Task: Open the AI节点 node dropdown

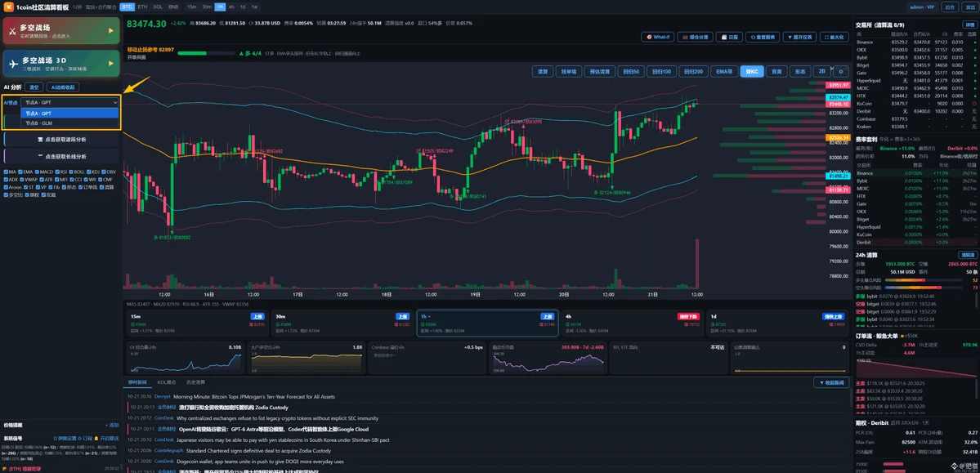Action: click(70, 102)
